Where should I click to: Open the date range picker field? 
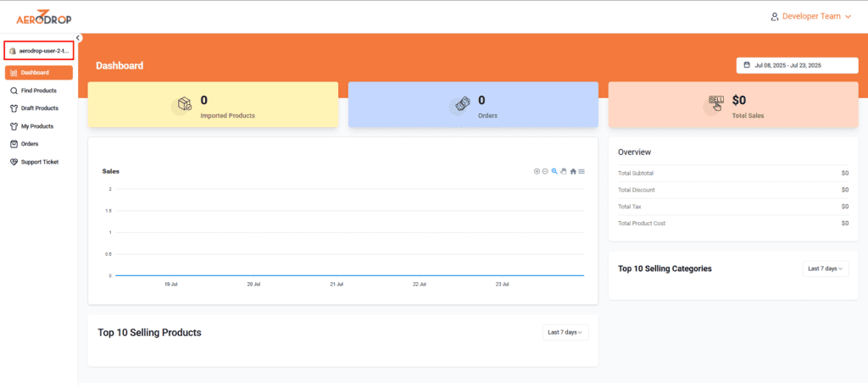tap(797, 65)
